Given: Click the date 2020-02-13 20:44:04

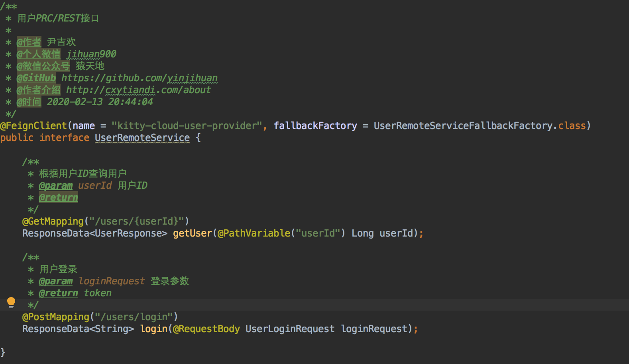Looking at the screenshot, I should (x=100, y=102).
